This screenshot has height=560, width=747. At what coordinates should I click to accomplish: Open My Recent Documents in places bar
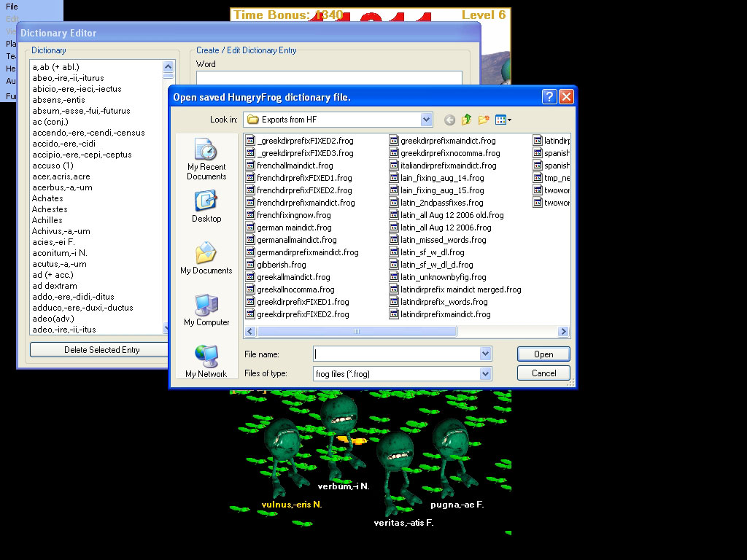coord(206,160)
